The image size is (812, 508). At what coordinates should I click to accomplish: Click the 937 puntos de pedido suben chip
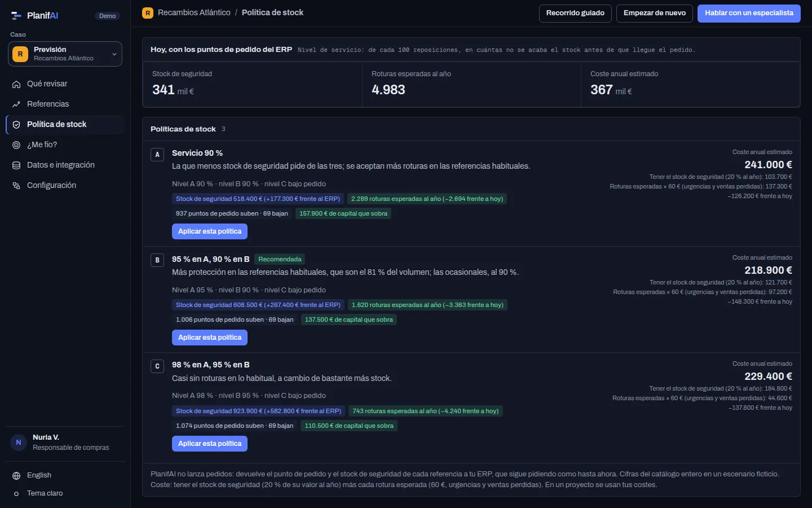[x=232, y=213]
